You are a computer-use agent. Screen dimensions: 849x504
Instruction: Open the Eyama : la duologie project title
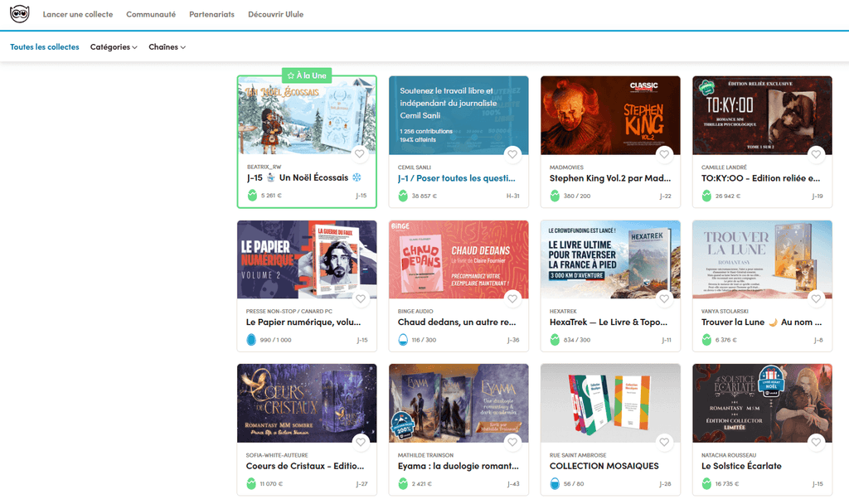click(458, 466)
